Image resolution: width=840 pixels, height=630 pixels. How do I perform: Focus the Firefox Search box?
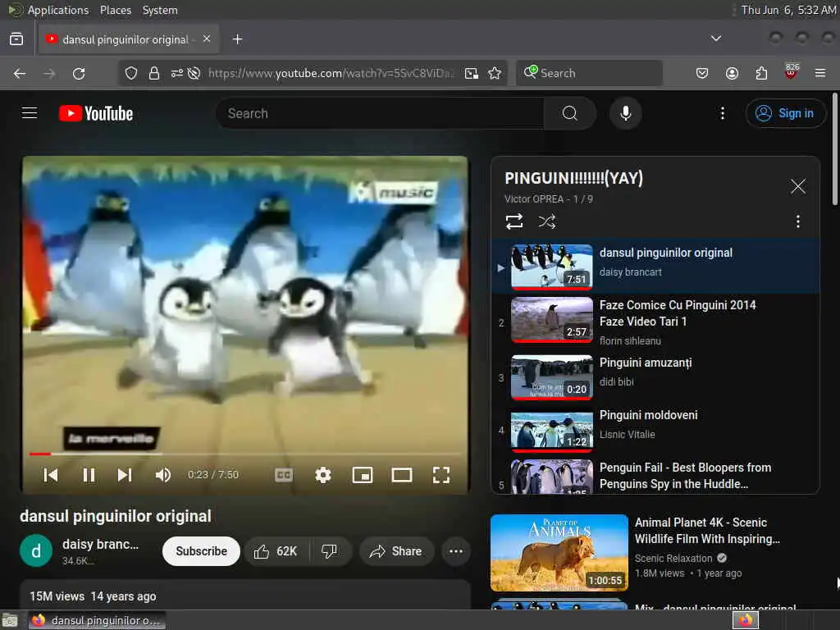click(589, 73)
